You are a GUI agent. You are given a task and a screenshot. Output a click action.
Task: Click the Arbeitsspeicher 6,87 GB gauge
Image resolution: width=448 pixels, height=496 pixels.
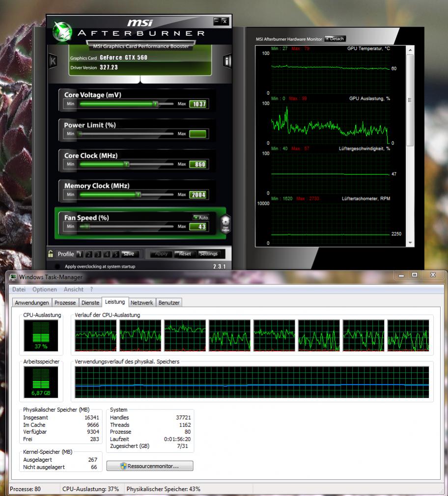point(41,382)
